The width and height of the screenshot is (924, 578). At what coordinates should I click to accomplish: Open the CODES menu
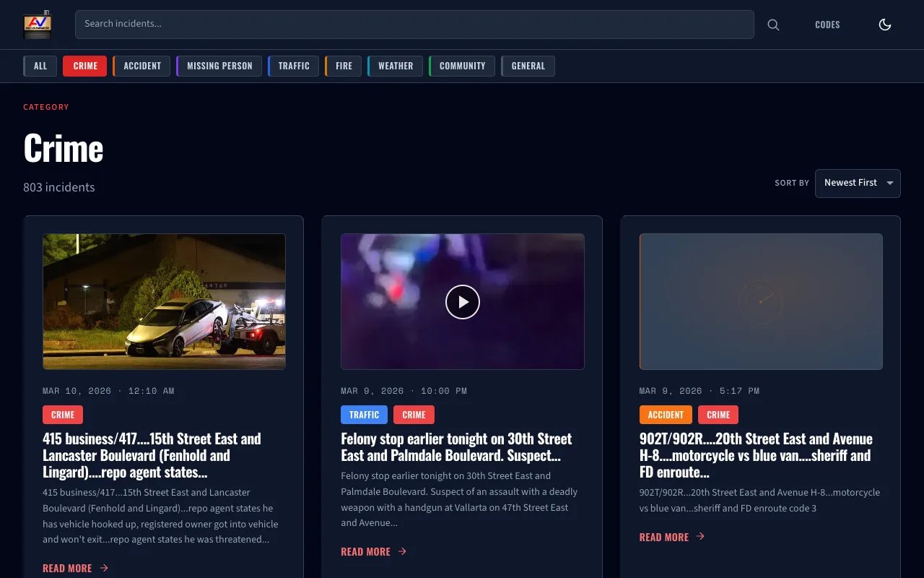[x=827, y=25]
